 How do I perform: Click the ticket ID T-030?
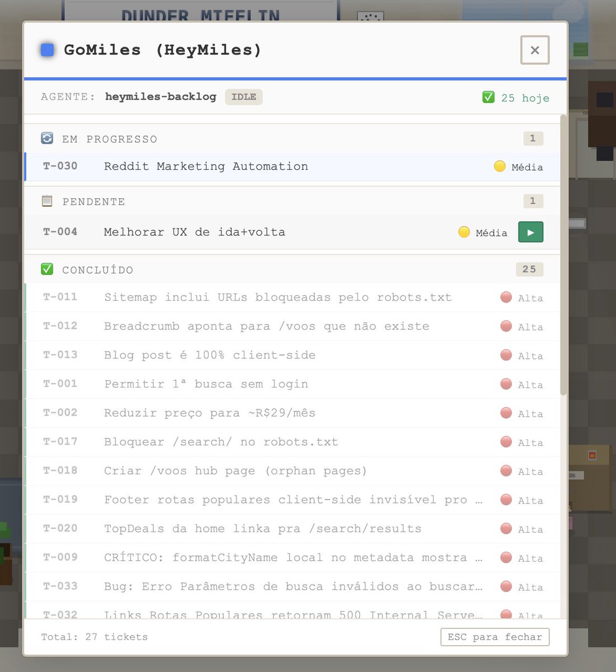(x=60, y=166)
